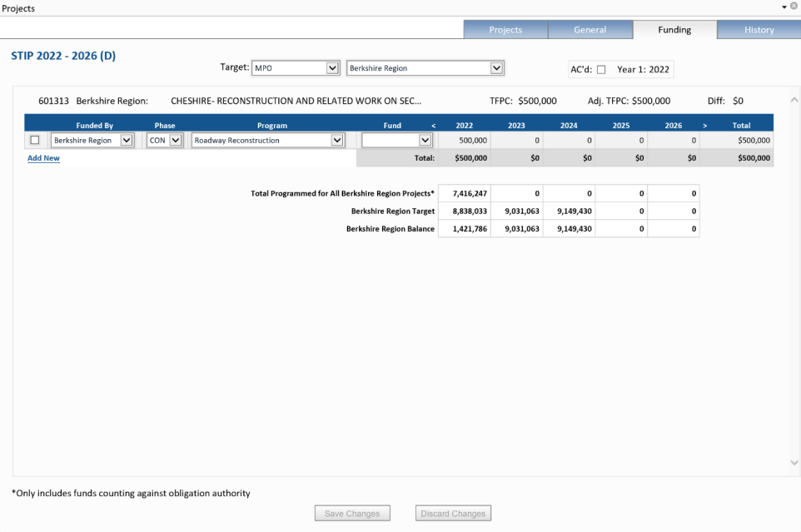Screen dimensions: 801x532
Task: Click the scrollbar up arrow
Action: (x=794, y=98)
